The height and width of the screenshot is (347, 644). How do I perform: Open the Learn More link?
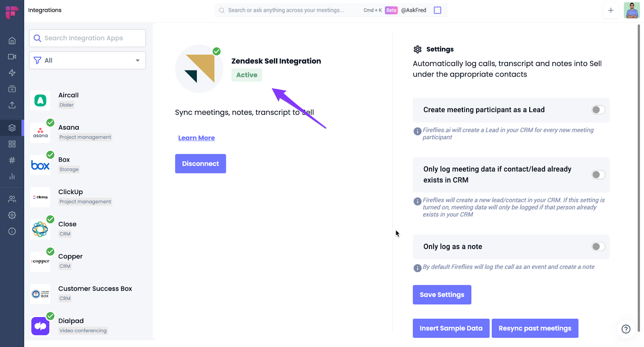coord(196,138)
